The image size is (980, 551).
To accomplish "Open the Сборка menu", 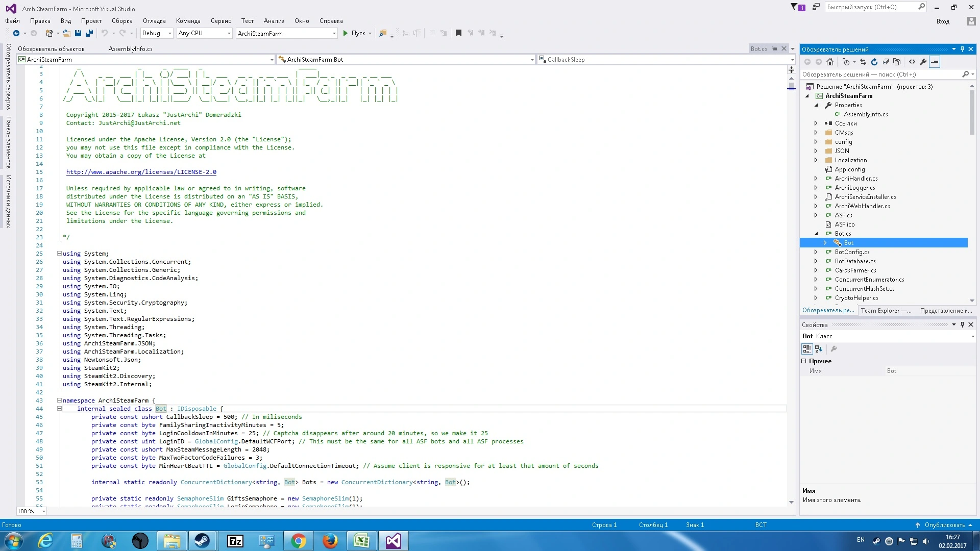I will pyautogui.click(x=122, y=21).
